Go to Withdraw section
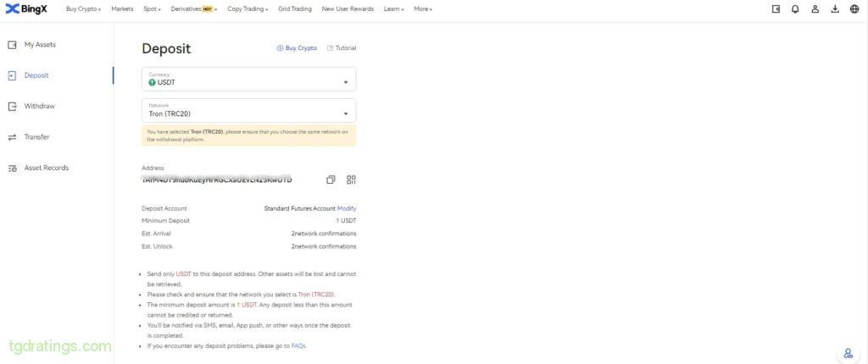The width and height of the screenshot is (868, 364). 39,106
